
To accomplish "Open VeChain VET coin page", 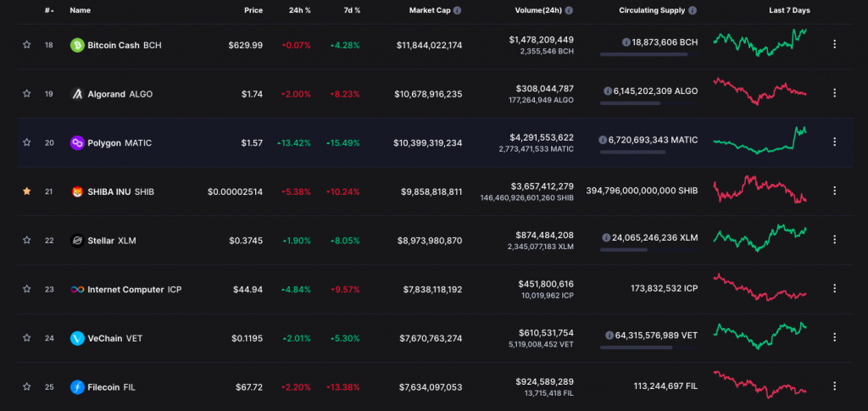I will (115, 338).
